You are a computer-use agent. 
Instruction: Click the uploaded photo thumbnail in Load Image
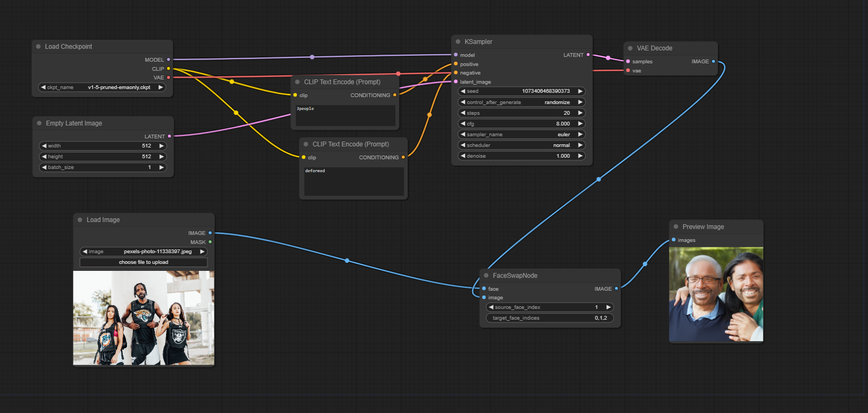[144, 318]
